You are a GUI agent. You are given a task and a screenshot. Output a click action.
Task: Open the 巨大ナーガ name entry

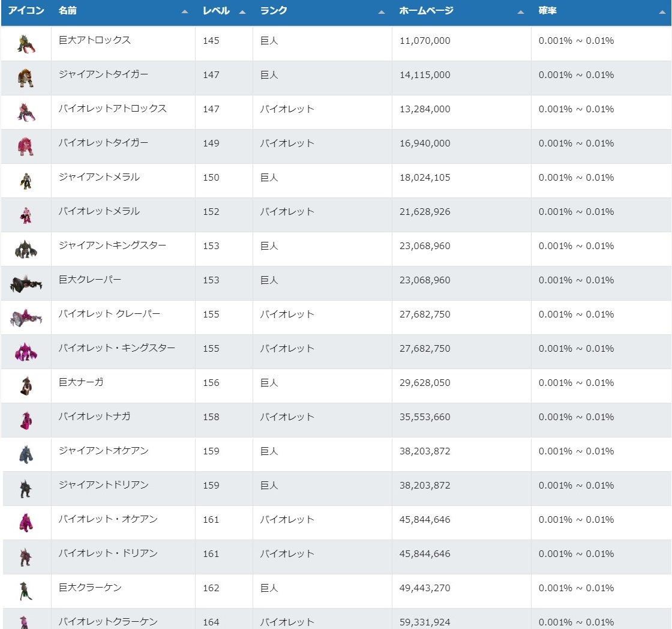[81, 382]
